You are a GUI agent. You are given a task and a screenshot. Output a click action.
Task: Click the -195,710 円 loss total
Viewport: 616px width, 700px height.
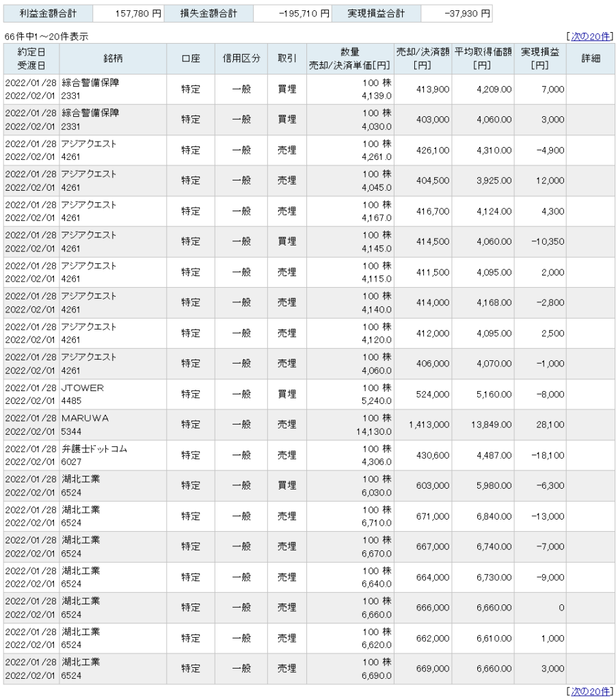tap(293, 14)
